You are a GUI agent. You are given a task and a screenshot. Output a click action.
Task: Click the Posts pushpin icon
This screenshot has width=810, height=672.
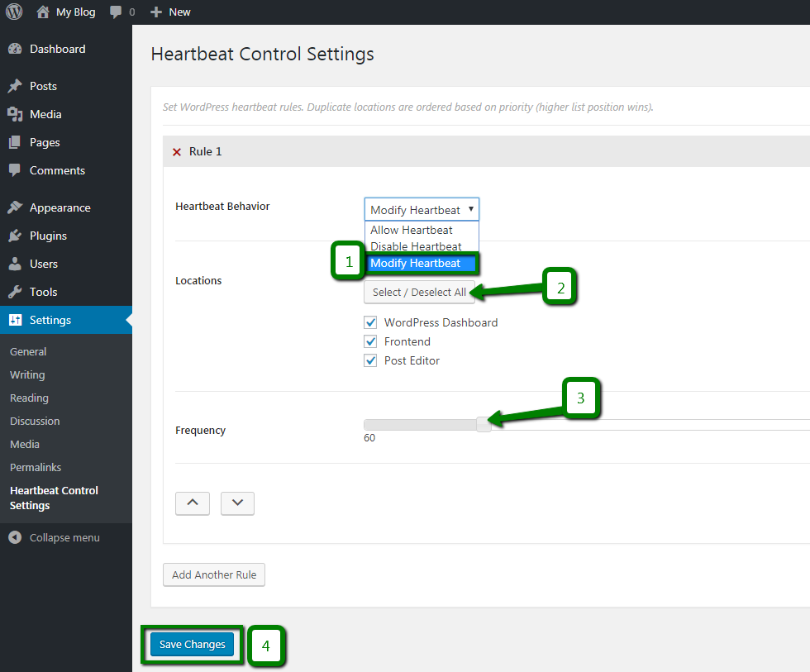(15, 86)
